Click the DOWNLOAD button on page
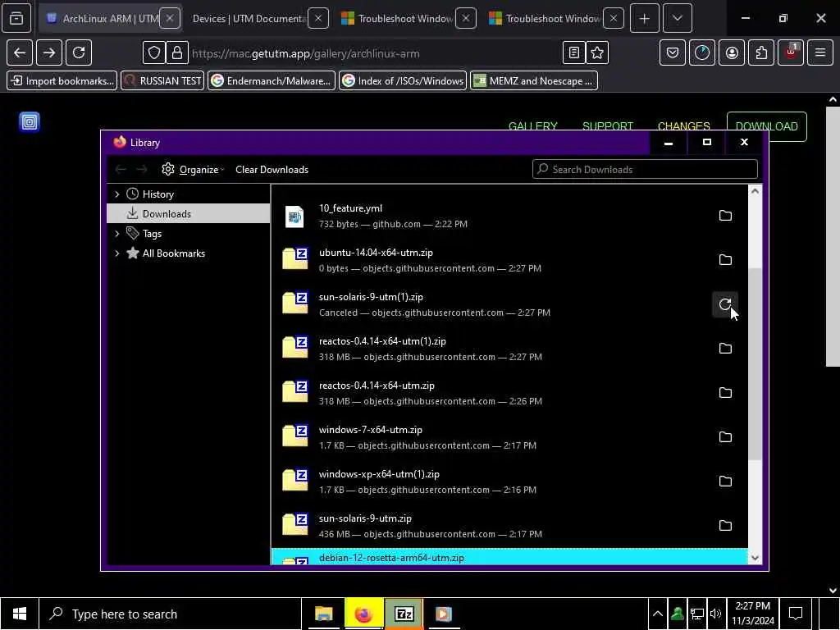The height and width of the screenshot is (630, 840). click(767, 126)
